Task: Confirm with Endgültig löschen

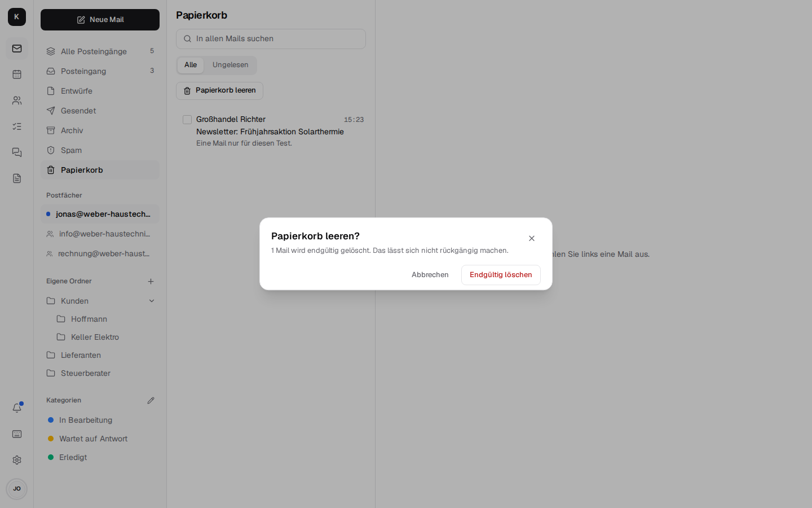Action: pos(501,275)
